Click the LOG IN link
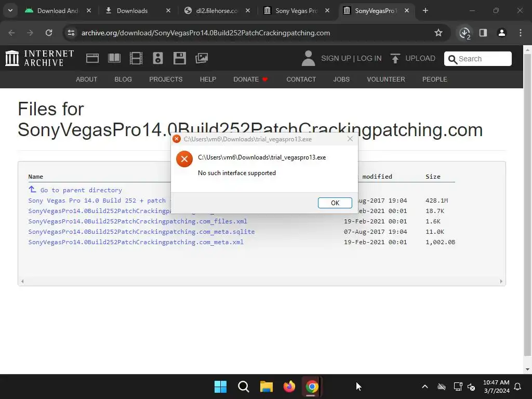This screenshot has width=532, height=399. click(x=369, y=58)
